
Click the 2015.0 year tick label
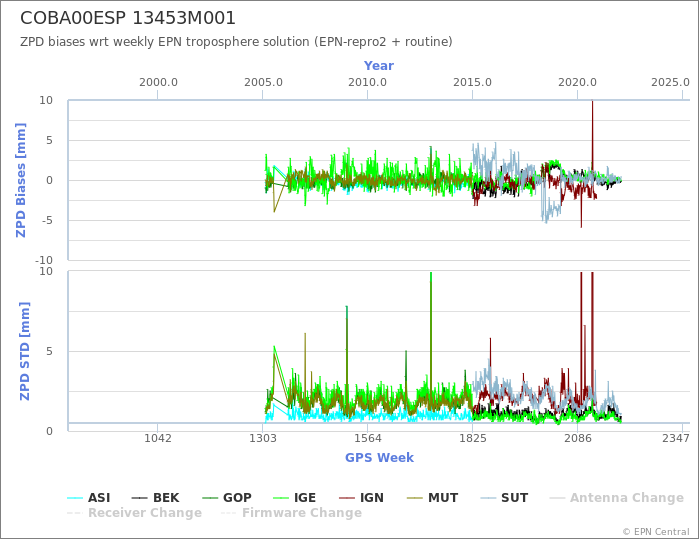[x=472, y=83]
